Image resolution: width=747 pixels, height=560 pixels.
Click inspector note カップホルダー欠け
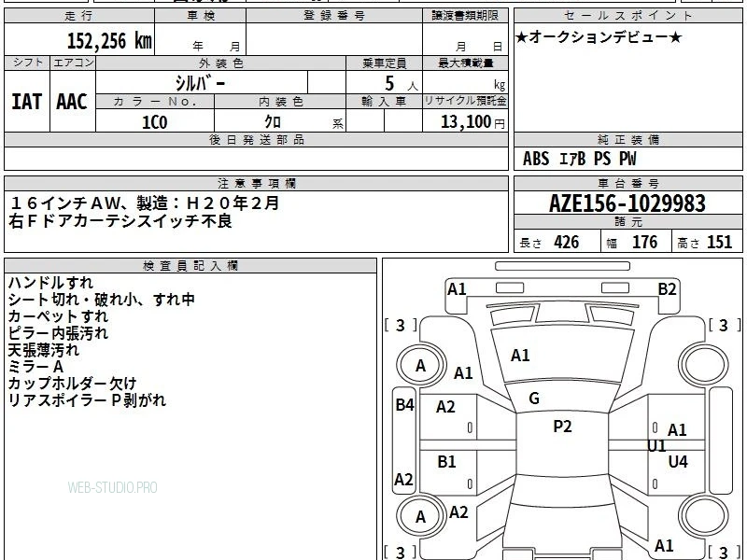(x=73, y=384)
